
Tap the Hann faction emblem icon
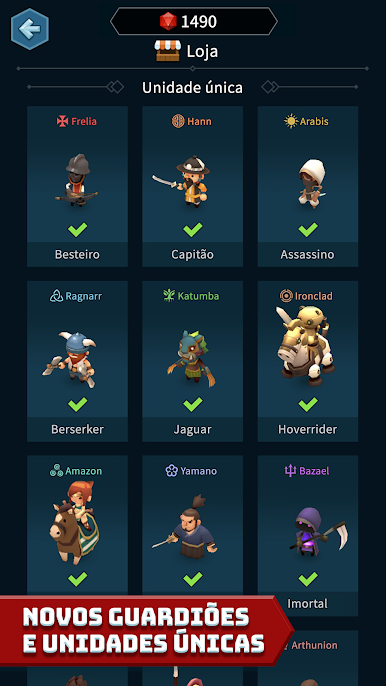(178, 121)
